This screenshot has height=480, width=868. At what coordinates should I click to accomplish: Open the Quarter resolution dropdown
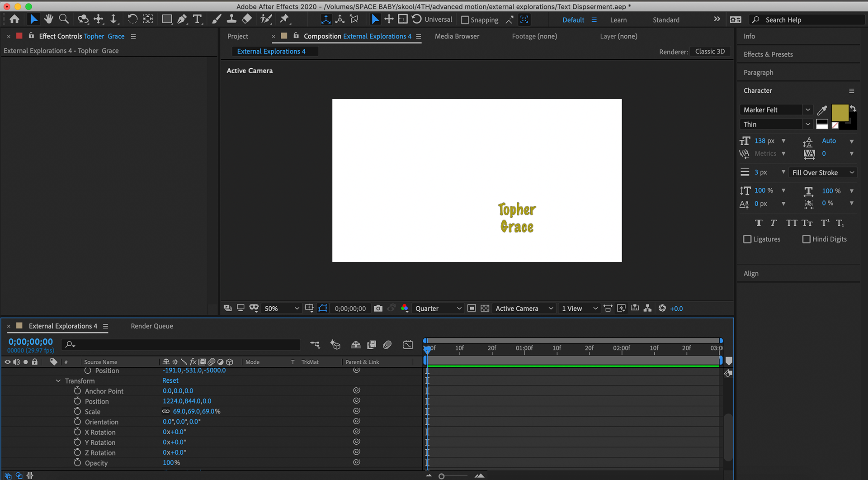(438, 309)
